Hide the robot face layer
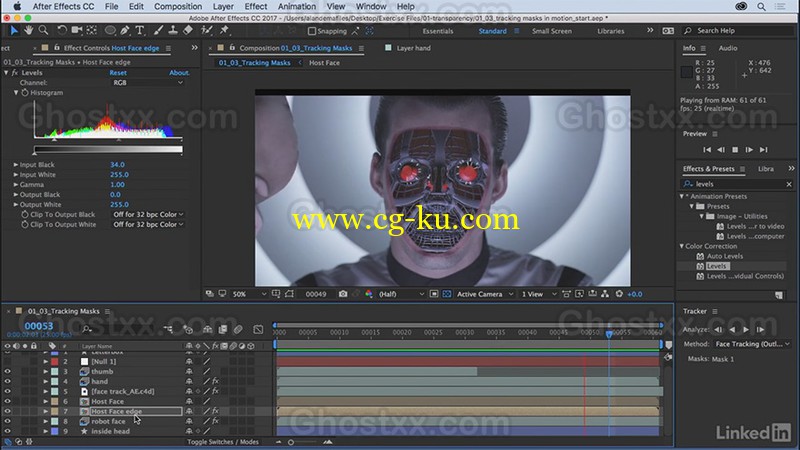800x450 pixels. pos(7,421)
